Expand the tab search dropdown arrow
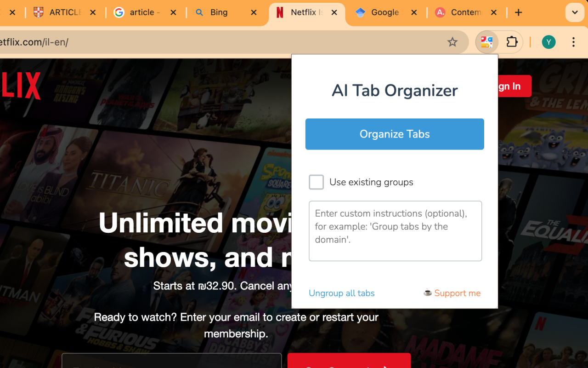 (575, 12)
